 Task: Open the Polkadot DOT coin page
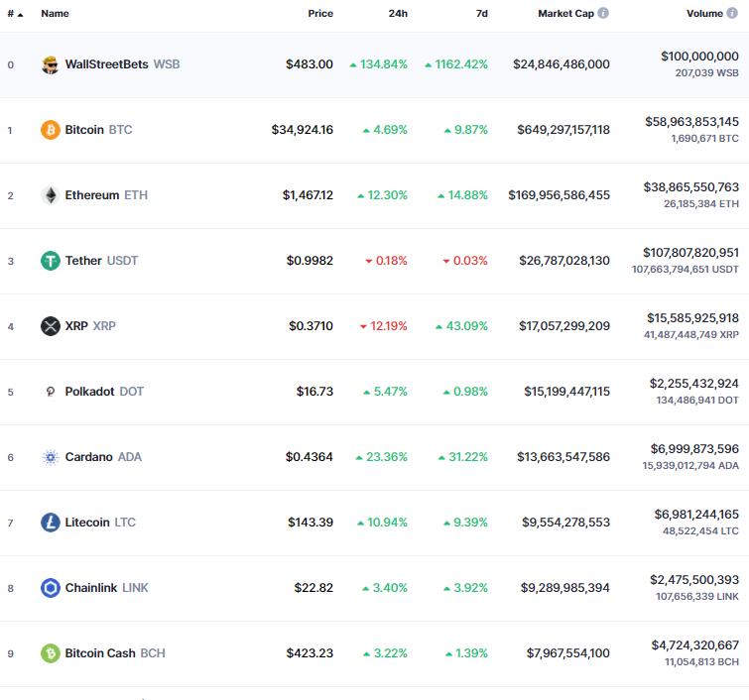click(104, 391)
